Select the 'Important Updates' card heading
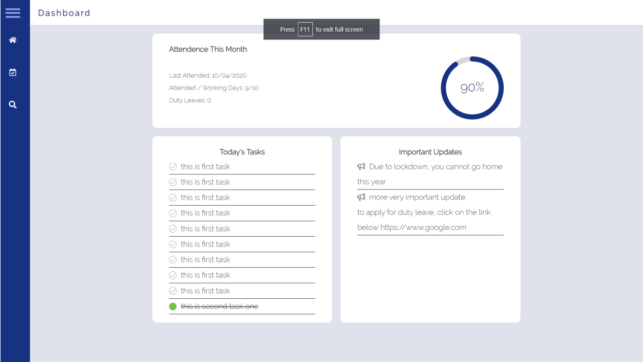Image resolution: width=644 pixels, height=362 pixels. [430, 152]
